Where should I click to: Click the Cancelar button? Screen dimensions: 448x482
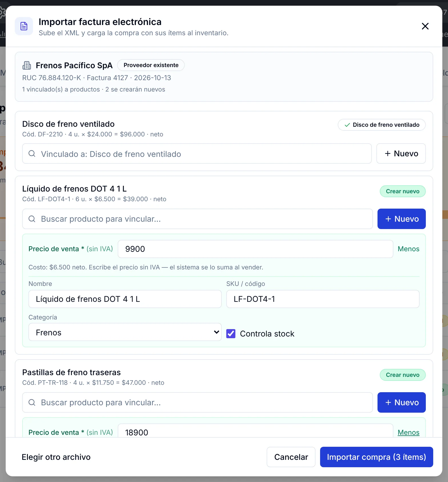(291, 457)
